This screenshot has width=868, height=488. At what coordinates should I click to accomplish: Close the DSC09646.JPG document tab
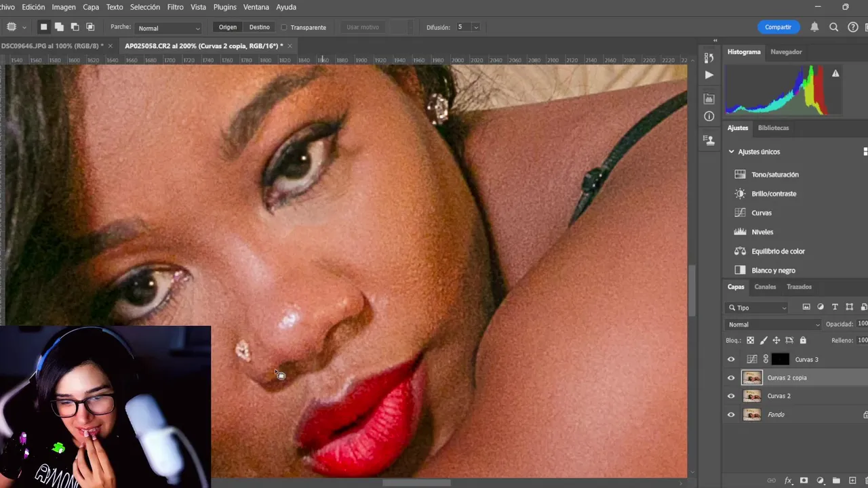[x=110, y=46]
